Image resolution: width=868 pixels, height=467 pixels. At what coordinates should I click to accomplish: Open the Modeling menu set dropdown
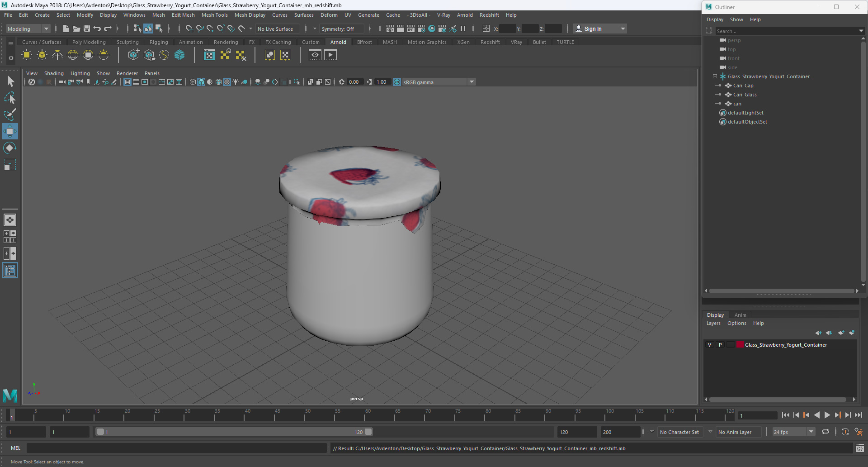tap(28, 29)
